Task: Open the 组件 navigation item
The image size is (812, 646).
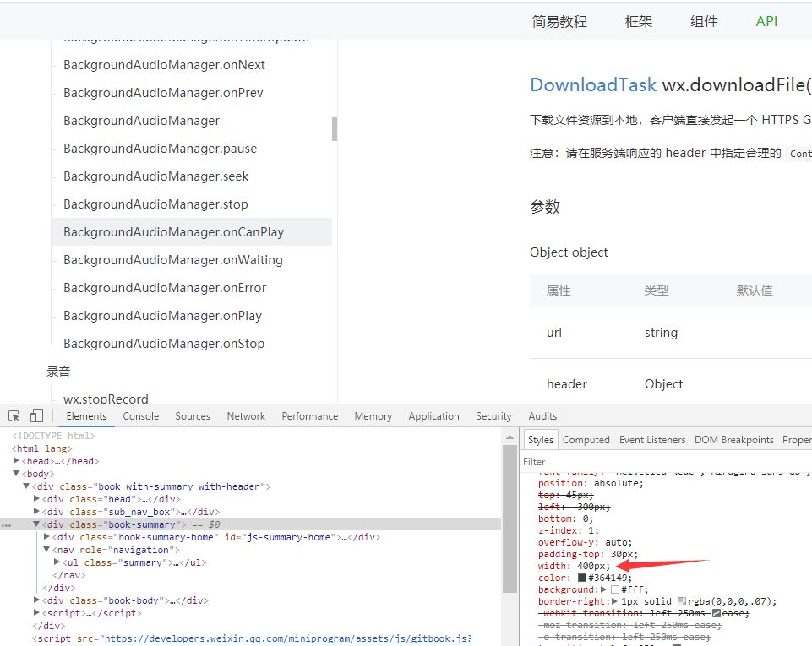Action: tap(704, 21)
